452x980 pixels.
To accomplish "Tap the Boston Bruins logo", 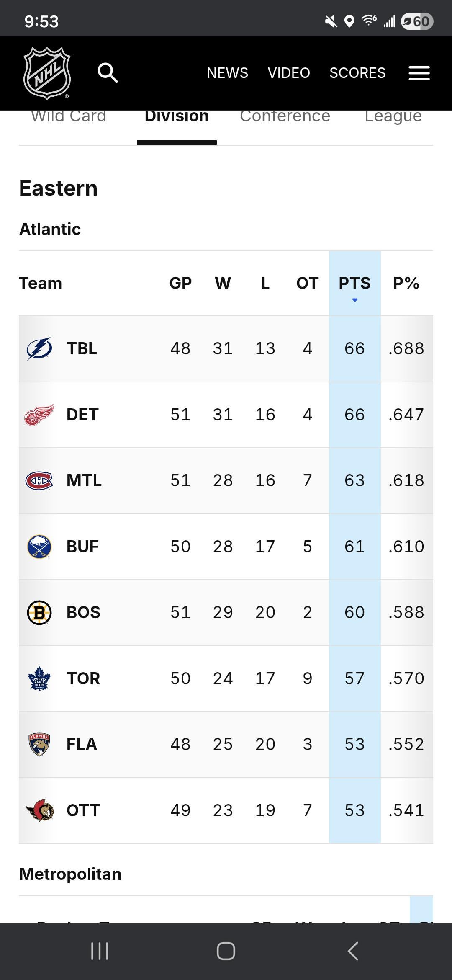I will pyautogui.click(x=39, y=612).
